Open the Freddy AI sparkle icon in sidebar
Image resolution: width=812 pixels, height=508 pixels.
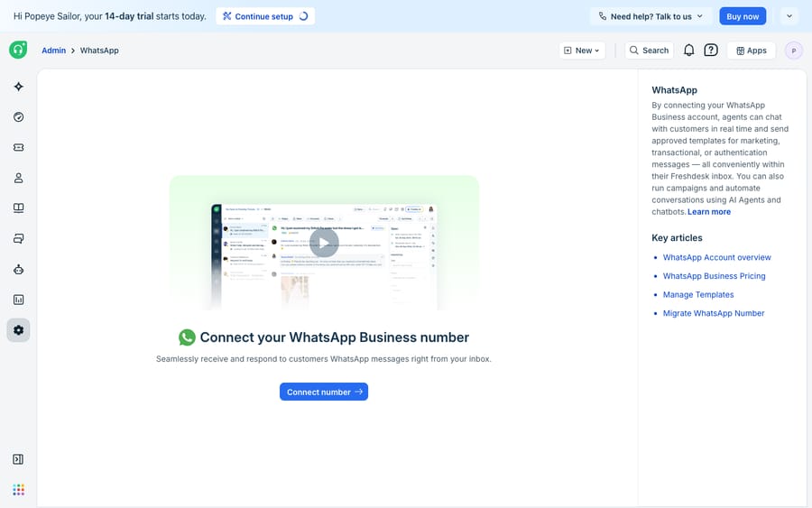point(19,87)
